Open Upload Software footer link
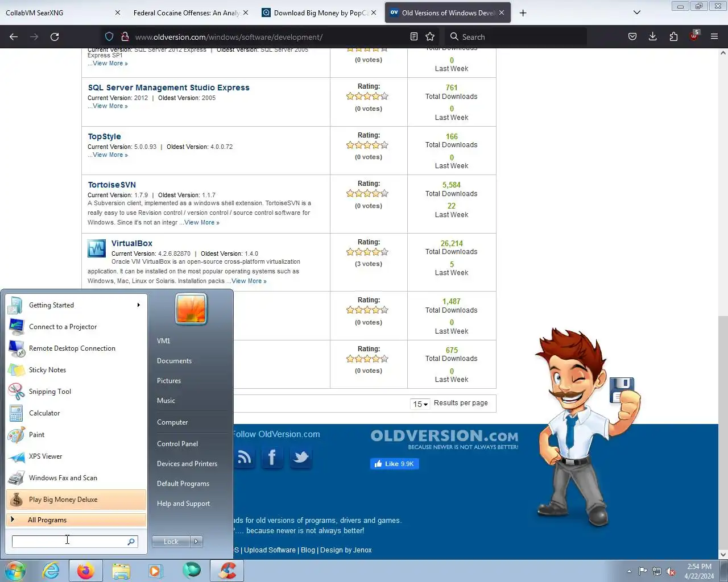 point(270,550)
